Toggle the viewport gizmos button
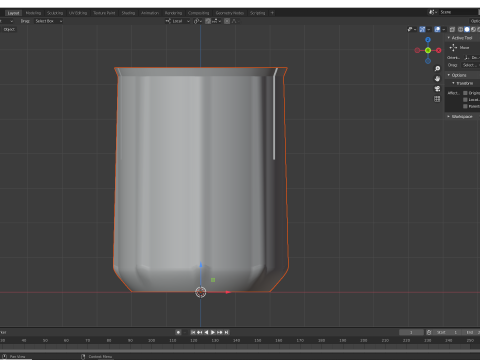 tap(422, 29)
